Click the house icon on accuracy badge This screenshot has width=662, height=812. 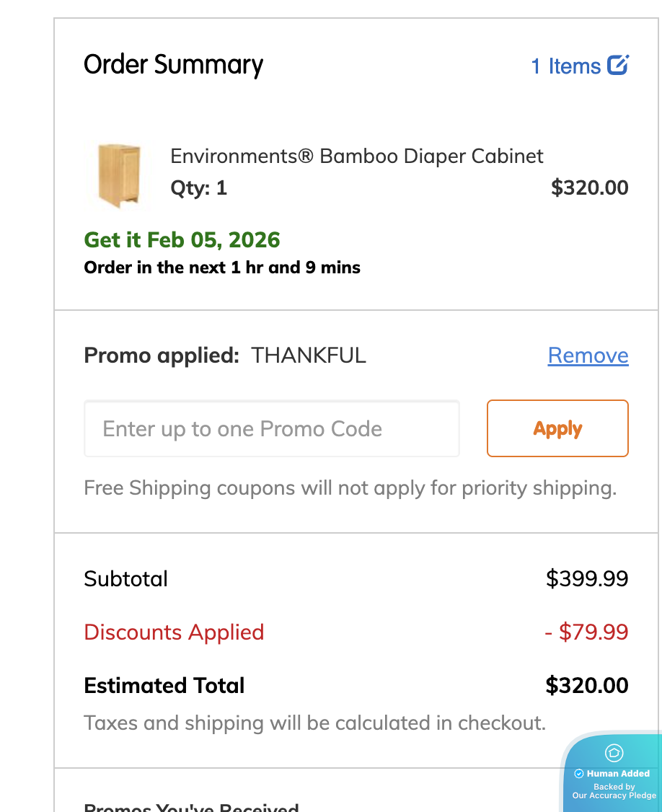[614, 753]
